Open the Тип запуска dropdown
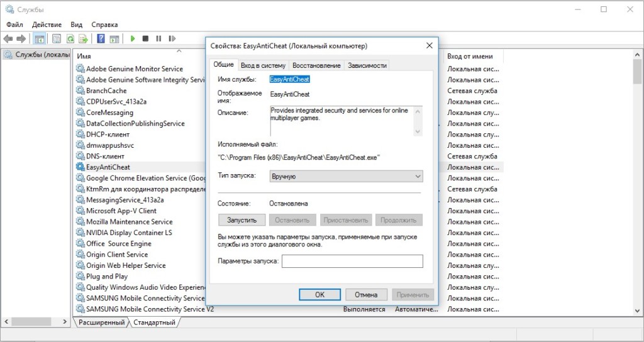This screenshot has width=644, height=342. 347,176
